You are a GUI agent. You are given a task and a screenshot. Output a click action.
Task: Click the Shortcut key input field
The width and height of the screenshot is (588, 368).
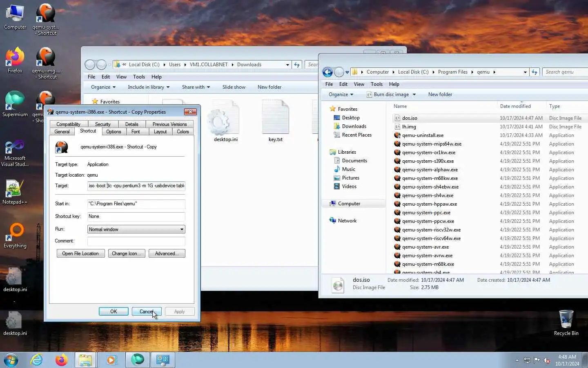point(136,217)
